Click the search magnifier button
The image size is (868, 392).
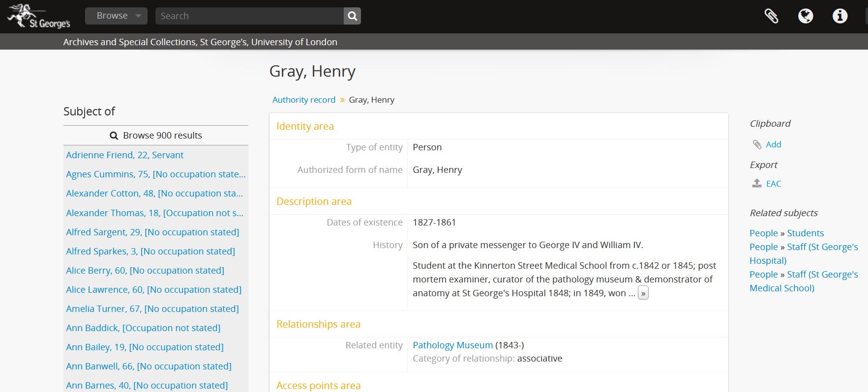click(352, 16)
